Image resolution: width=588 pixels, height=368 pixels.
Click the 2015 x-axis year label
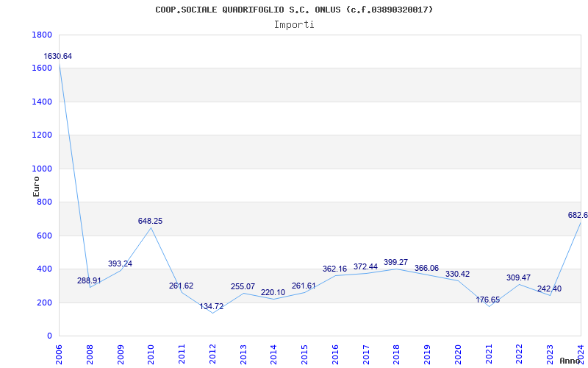(x=305, y=355)
